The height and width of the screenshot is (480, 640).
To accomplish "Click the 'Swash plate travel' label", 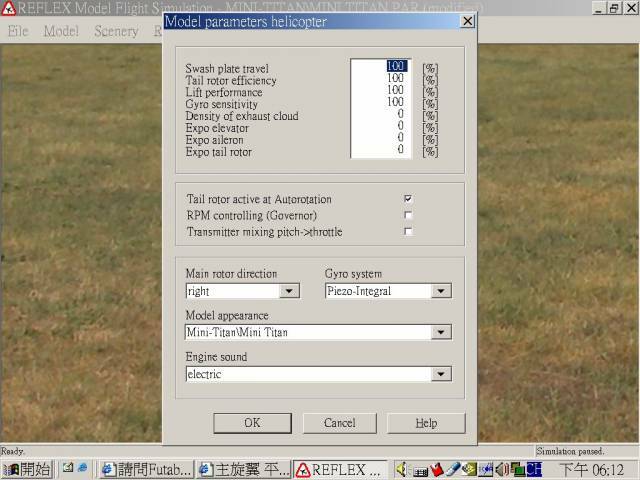I will [x=227, y=69].
